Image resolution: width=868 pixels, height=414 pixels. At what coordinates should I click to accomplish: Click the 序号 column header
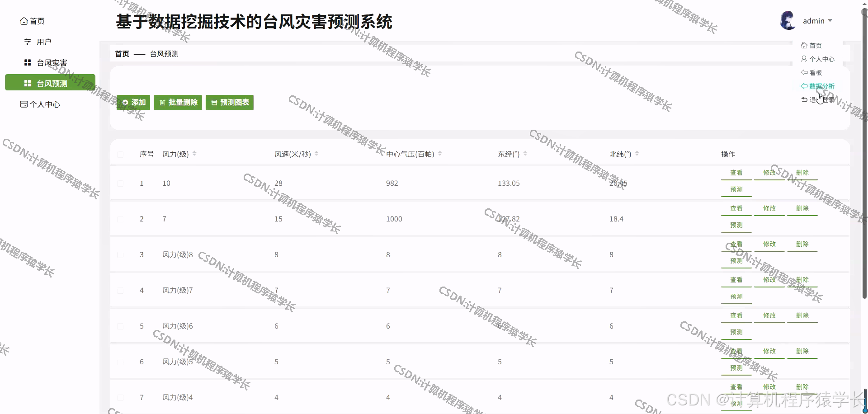tap(146, 155)
